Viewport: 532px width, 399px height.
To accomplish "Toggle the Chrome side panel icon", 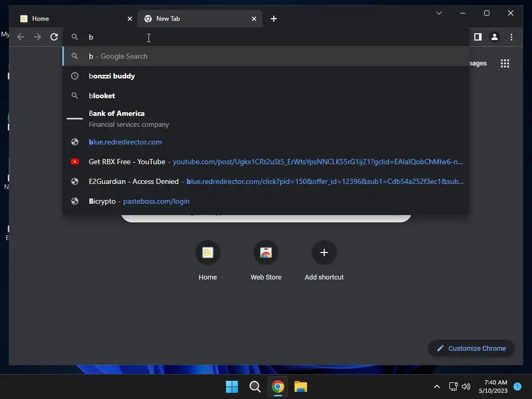I will coord(478,37).
